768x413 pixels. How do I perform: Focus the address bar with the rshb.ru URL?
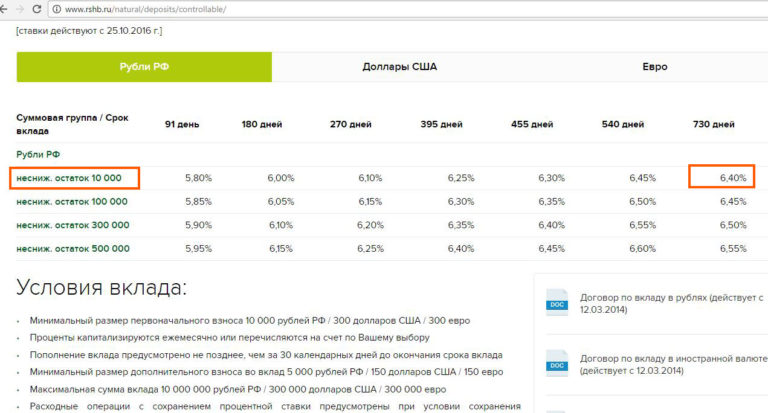click(x=300, y=9)
